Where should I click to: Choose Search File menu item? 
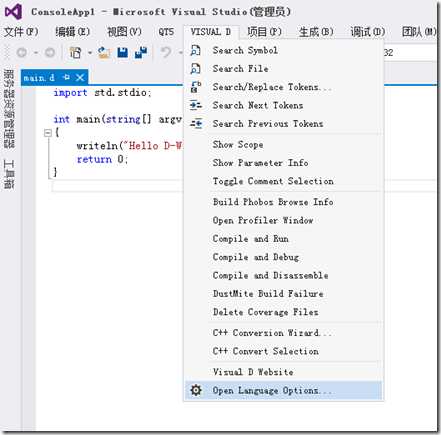(x=283, y=69)
